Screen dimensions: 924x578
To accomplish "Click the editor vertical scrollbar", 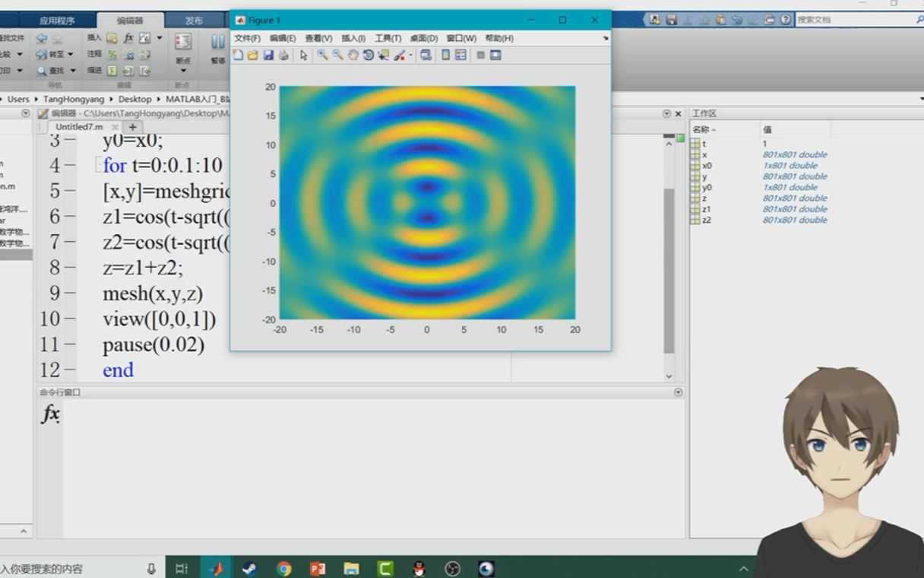I will pos(669,270).
